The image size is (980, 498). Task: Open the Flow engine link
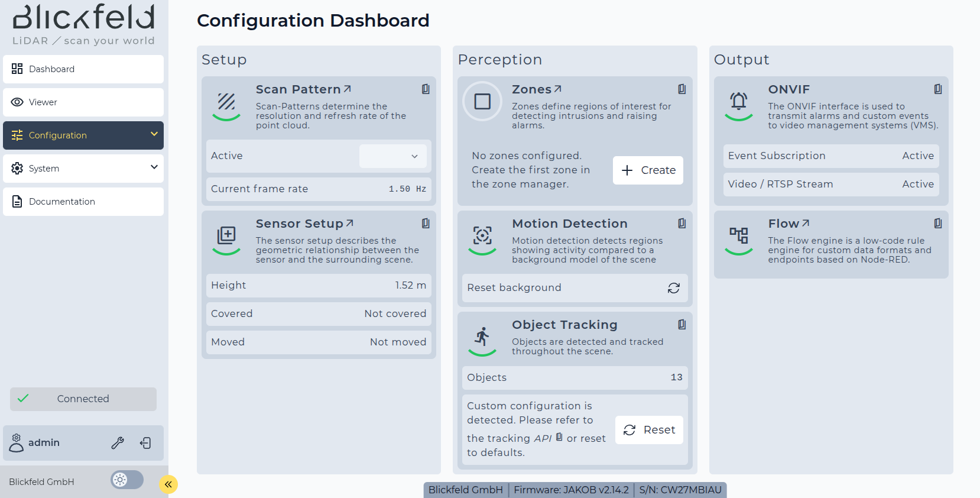788,224
